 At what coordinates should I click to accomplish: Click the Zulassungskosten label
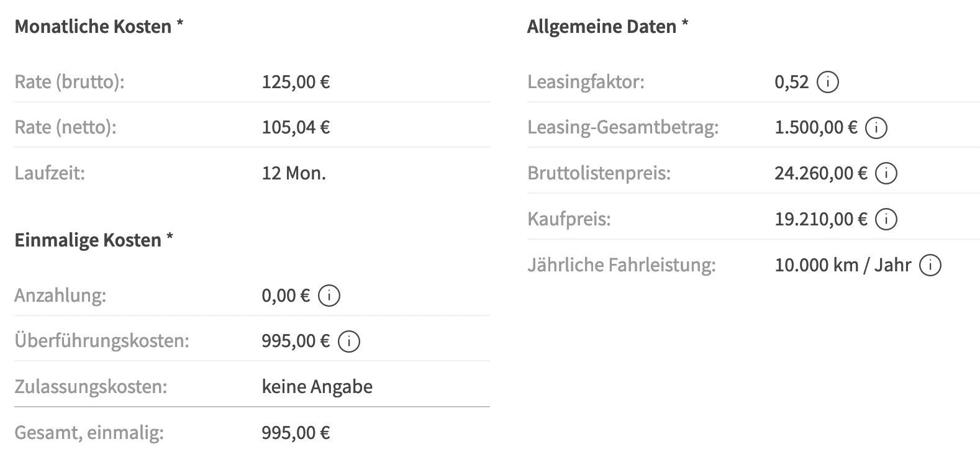click(x=91, y=387)
